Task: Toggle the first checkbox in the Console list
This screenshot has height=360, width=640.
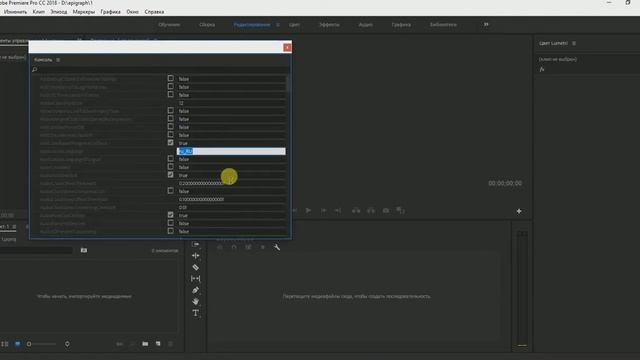Action: [x=171, y=78]
